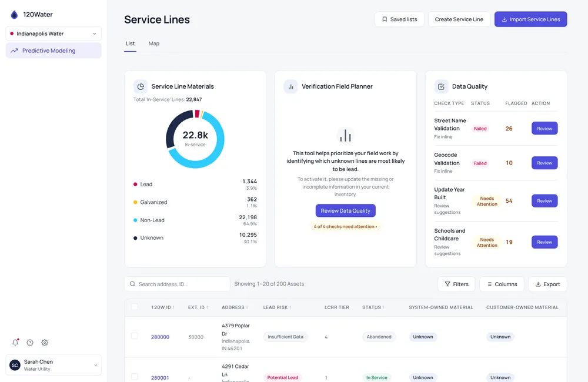Focus the Search address, ID field

point(178,284)
